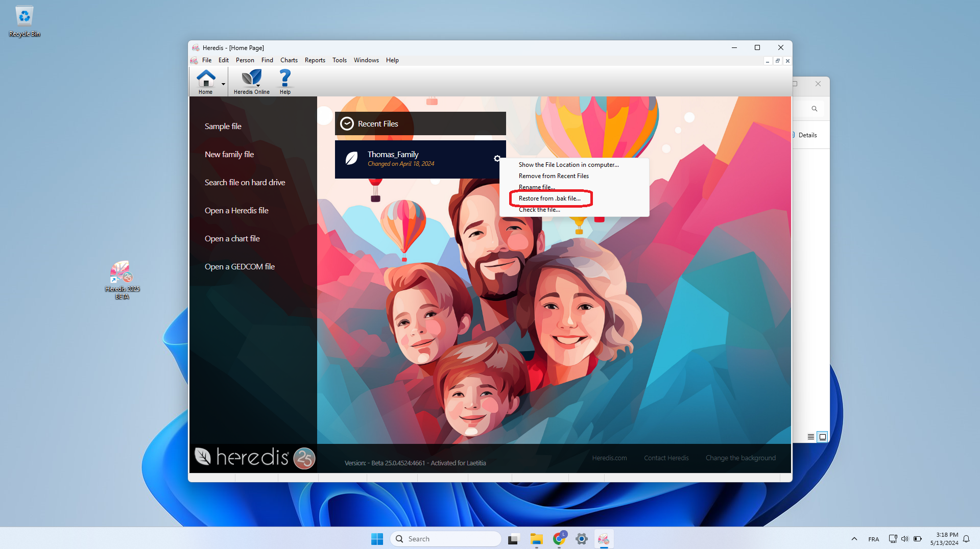The height and width of the screenshot is (549, 980).
Task: Click the Help question mark icon
Action: coord(285,82)
